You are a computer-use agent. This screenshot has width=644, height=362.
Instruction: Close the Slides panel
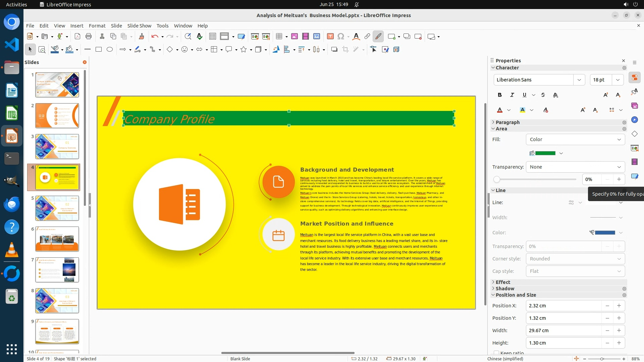click(x=85, y=62)
